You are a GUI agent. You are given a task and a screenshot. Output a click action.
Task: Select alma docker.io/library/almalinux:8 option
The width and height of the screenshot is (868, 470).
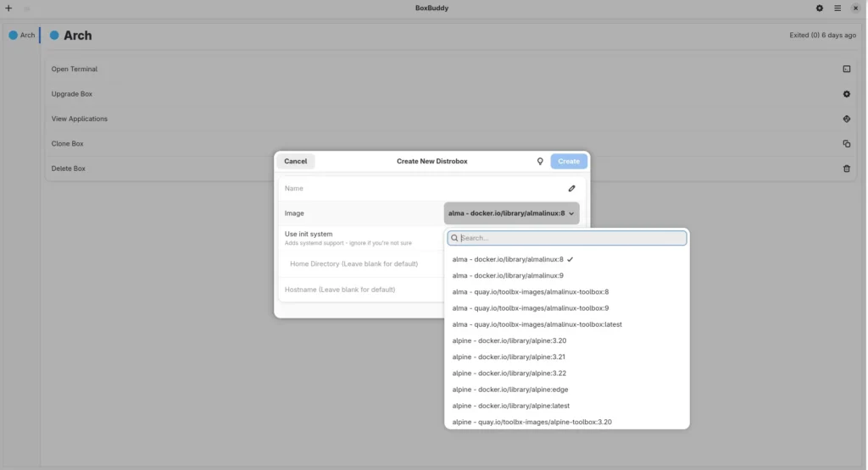[567, 259]
